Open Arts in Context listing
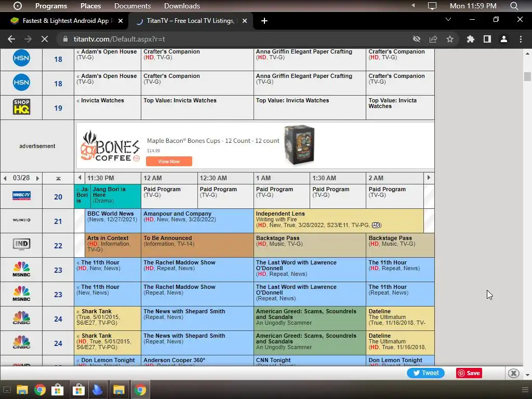Image resolution: width=532 pixels, height=399 pixels. 113,245
